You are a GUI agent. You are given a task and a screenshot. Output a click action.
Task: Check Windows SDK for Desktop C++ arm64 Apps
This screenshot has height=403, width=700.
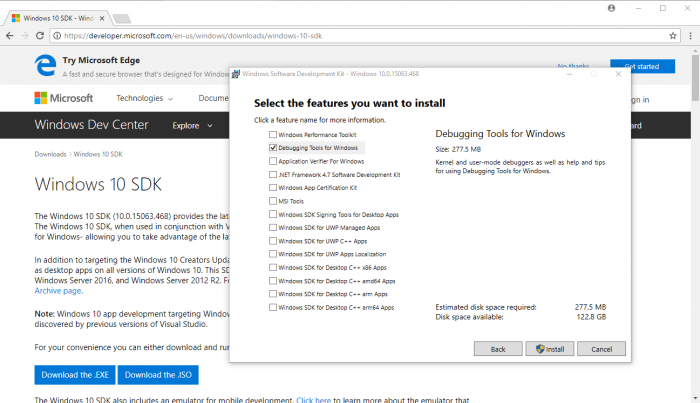[x=273, y=307]
